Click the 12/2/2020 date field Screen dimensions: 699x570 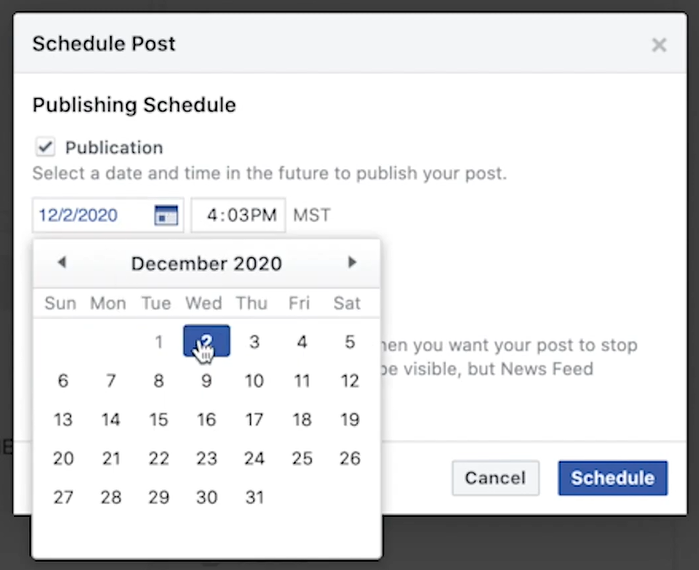pos(108,215)
